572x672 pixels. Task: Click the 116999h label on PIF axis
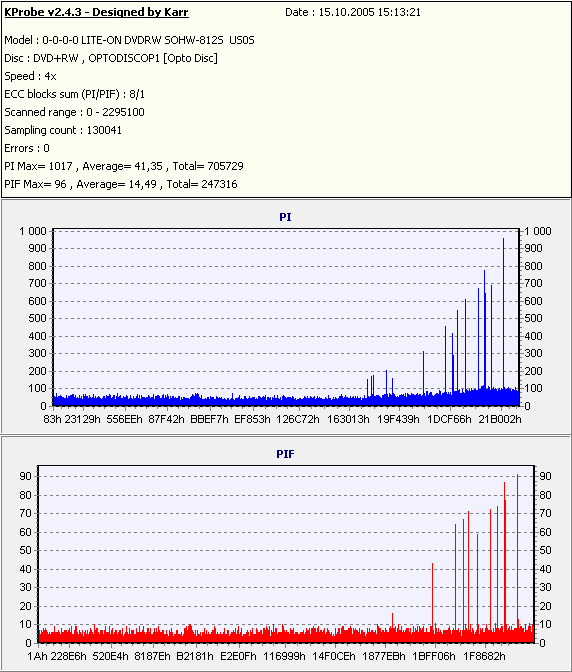click(285, 656)
